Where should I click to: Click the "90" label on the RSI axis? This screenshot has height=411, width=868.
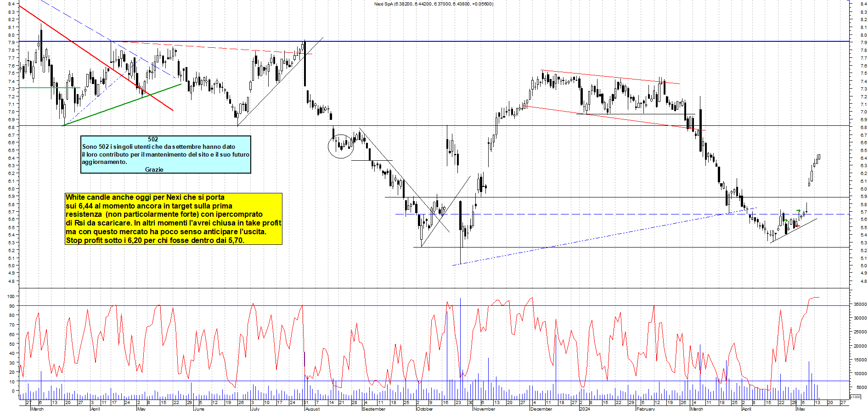coord(12,306)
